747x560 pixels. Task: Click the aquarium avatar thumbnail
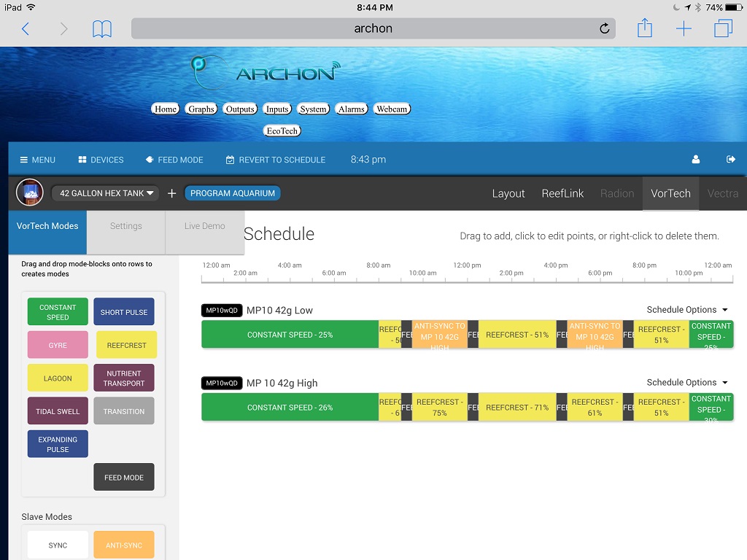click(29, 193)
